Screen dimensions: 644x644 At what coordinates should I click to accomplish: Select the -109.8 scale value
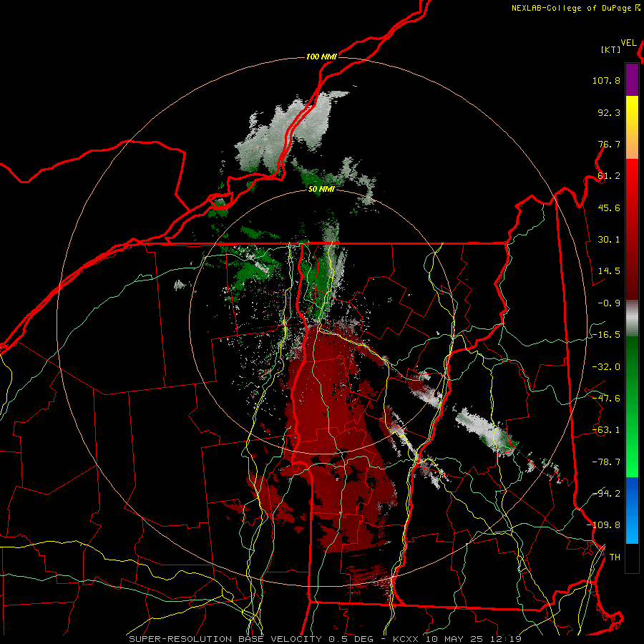click(x=603, y=525)
